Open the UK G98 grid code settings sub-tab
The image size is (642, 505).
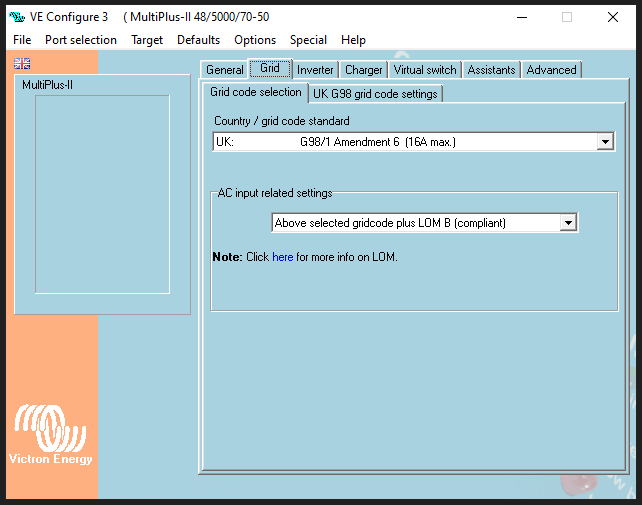(375, 94)
